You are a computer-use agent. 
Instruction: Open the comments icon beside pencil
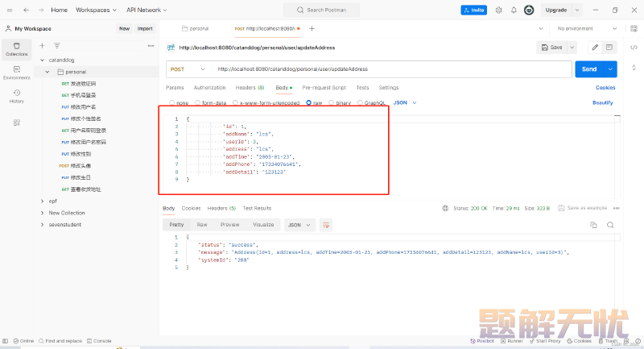click(609, 48)
